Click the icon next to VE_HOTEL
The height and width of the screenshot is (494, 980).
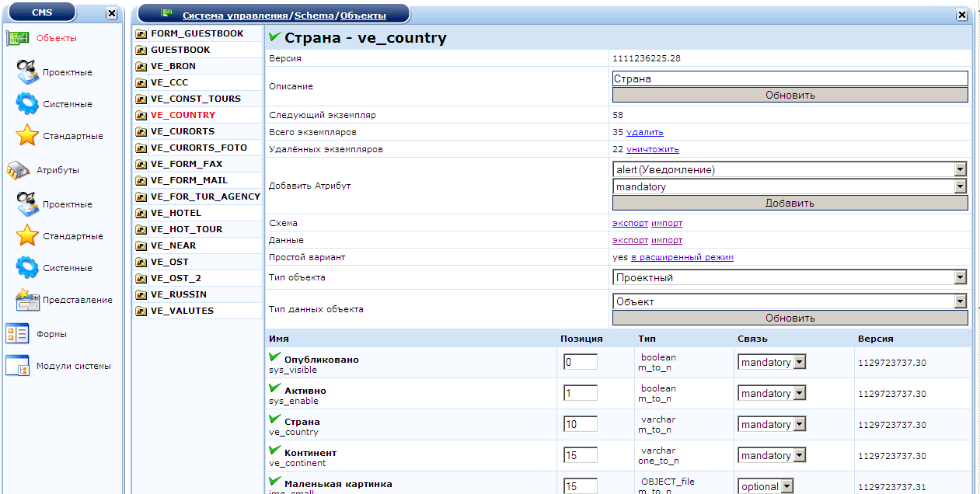[x=141, y=213]
